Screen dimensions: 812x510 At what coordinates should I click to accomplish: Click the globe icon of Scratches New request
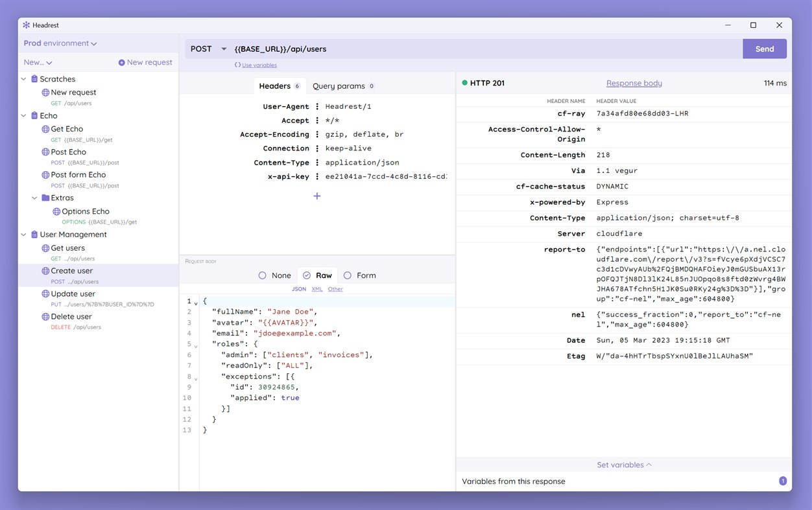pyautogui.click(x=45, y=93)
